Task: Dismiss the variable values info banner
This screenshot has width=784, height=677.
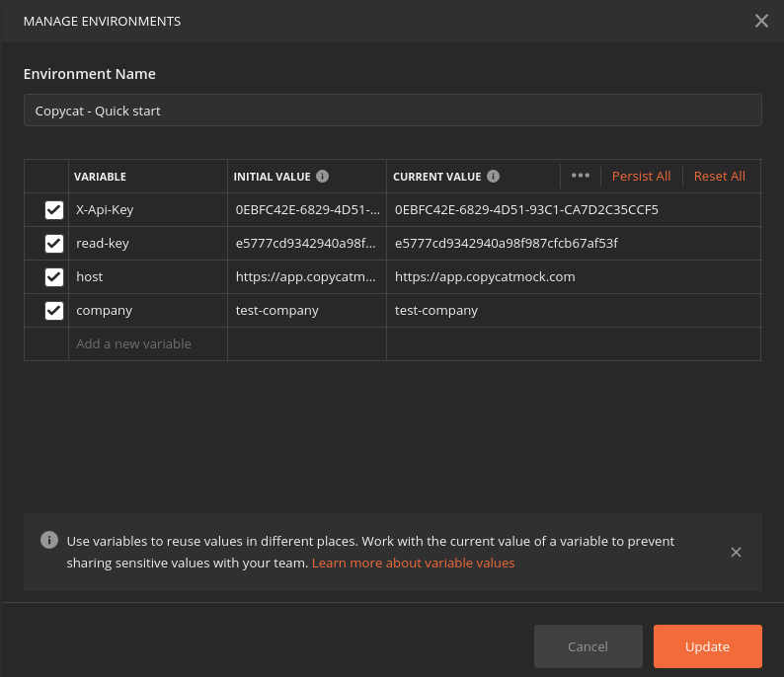Action: (x=736, y=552)
